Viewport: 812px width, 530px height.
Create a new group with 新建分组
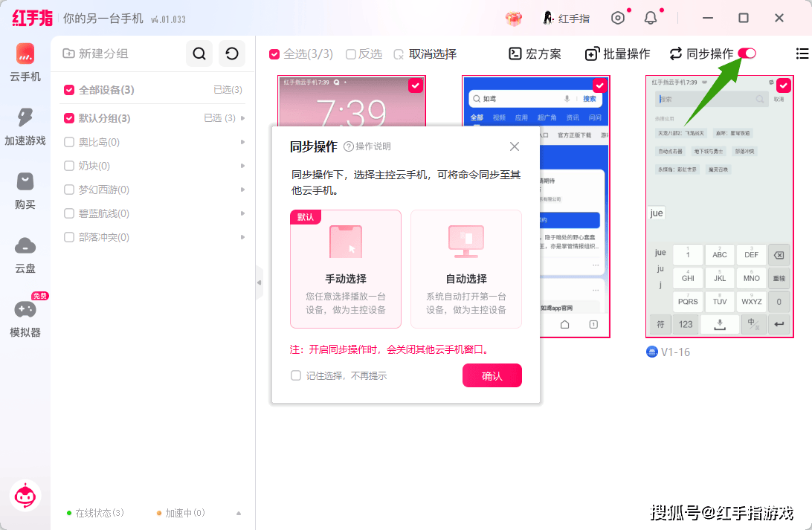tap(95, 54)
